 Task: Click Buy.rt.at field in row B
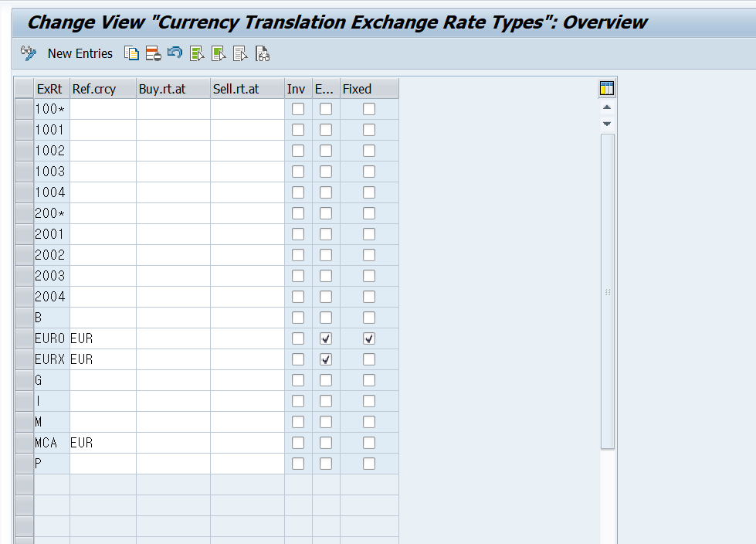click(x=174, y=318)
